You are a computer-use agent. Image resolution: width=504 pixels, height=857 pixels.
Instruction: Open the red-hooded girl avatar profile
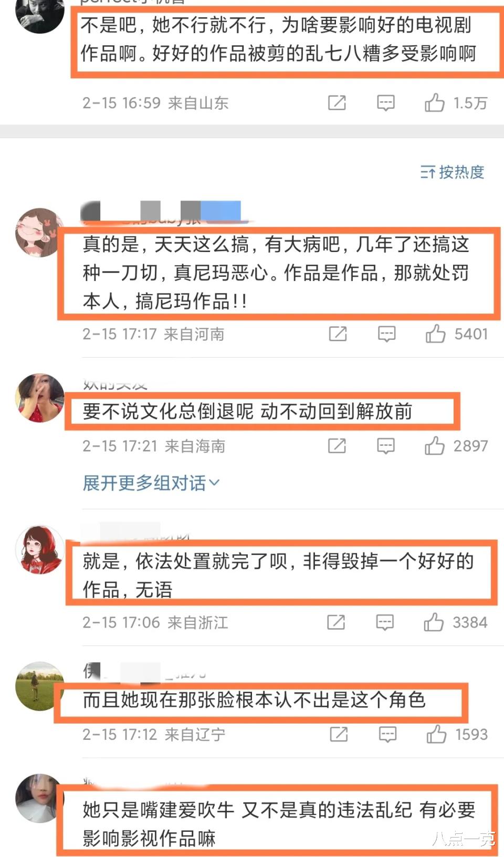point(39,549)
